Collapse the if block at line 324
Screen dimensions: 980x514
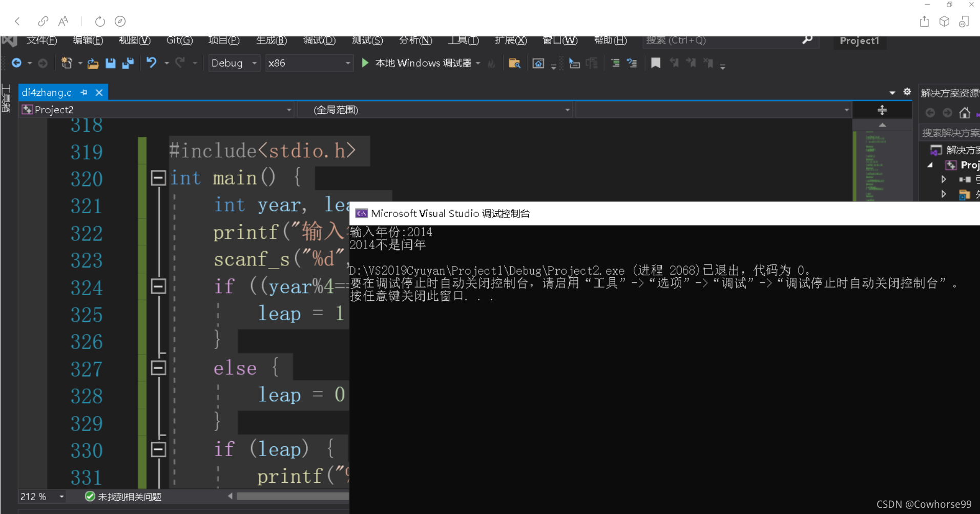click(158, 286)
